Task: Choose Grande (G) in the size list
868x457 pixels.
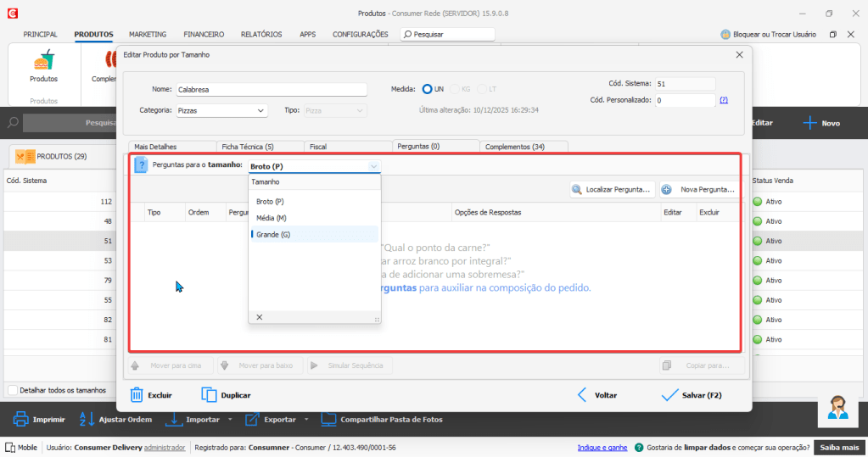Action: [x=273, y=234]
